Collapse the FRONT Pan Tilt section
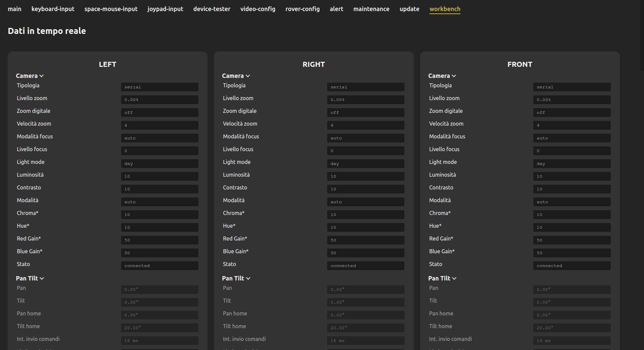This screenshot has width=644, height=350. pyautogui.click(x=454, y=278)
